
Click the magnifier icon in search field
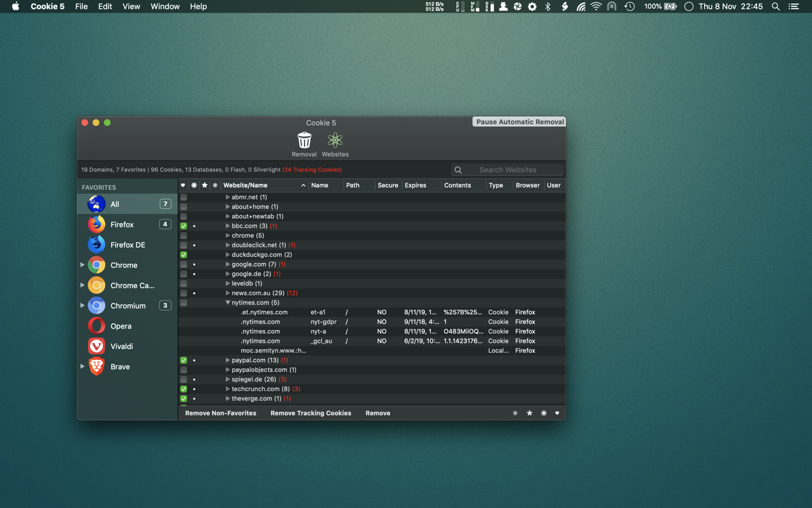(458, 170)
